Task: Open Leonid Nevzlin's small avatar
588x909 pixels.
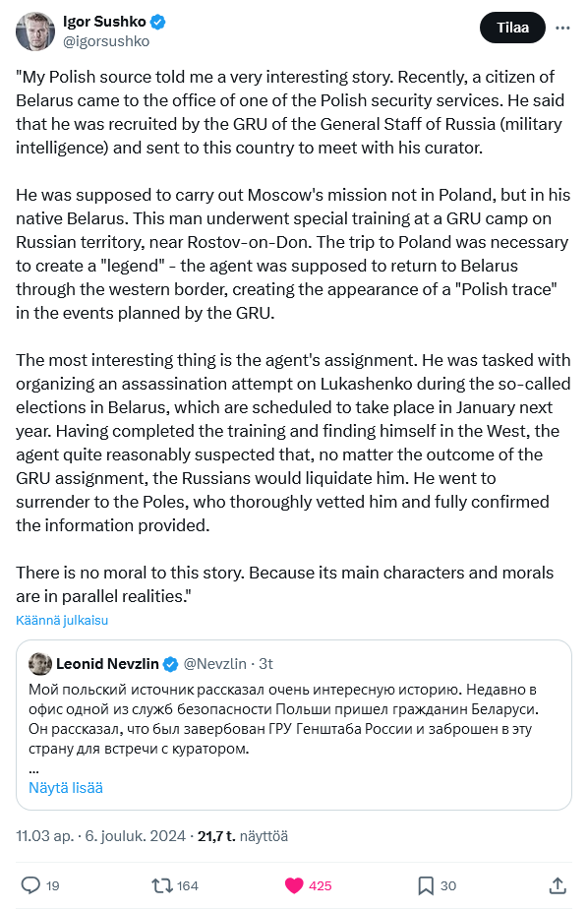Action: click(x=40, y=664)
